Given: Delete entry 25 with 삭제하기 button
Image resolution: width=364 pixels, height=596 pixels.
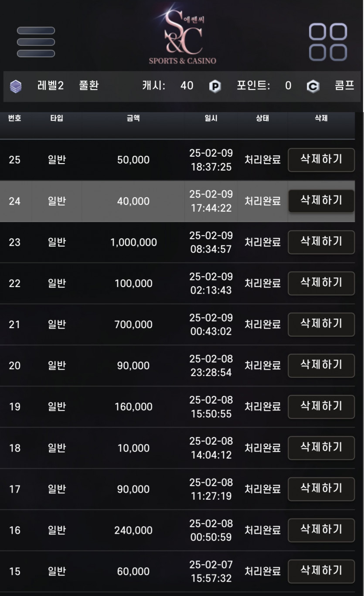Looking at the screenshot, I should coord(321,160).
